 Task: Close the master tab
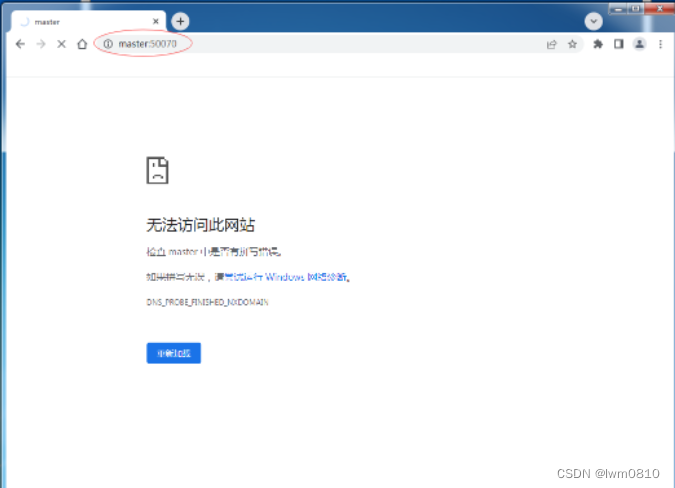pyautogui.click(x=156, y=22)
